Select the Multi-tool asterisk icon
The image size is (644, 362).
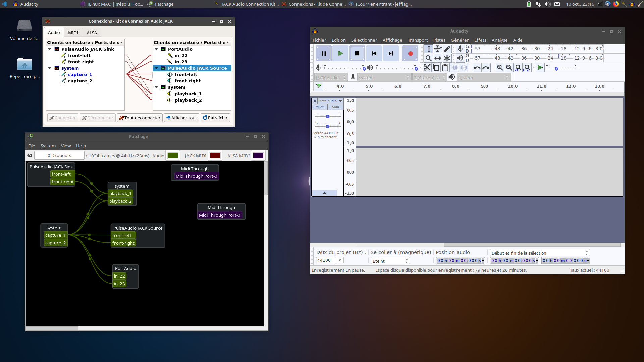447,58
